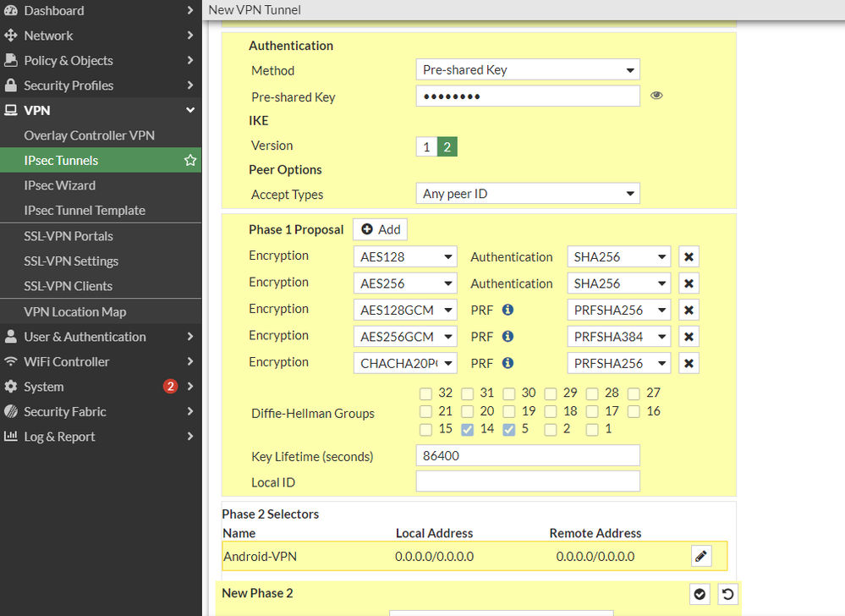Enable Diffie-Hellman group 21
845x616 pixels.
(425, 411)
